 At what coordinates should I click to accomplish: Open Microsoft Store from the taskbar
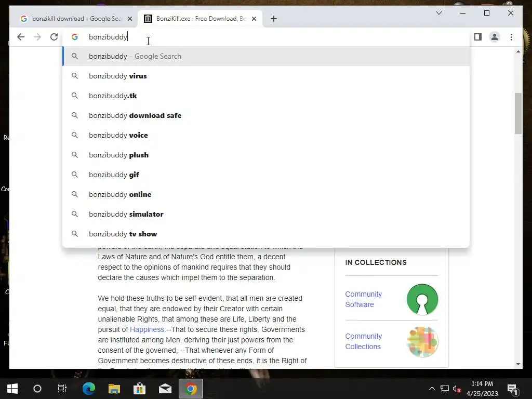[x=139, y=389]
